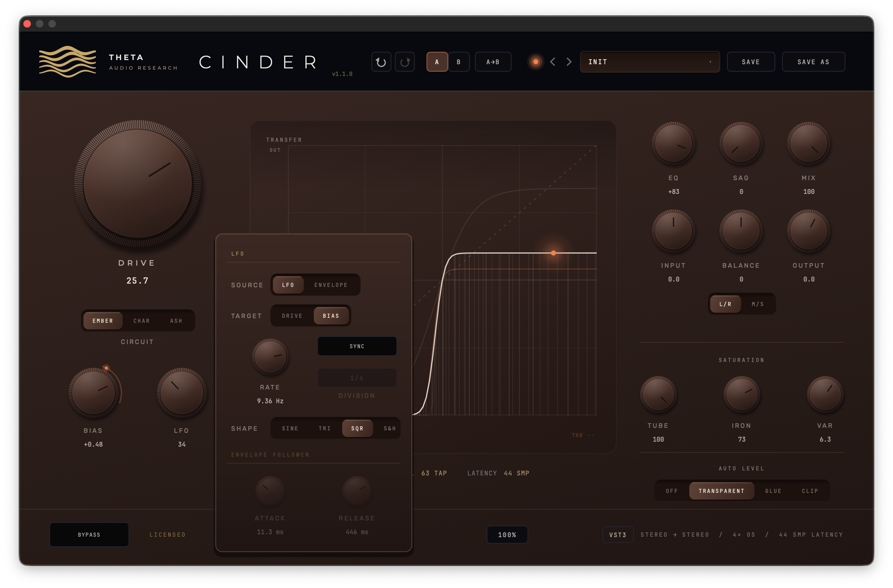Select the EMBER circuit
893x588 pixels.
(x=103, y=321)
